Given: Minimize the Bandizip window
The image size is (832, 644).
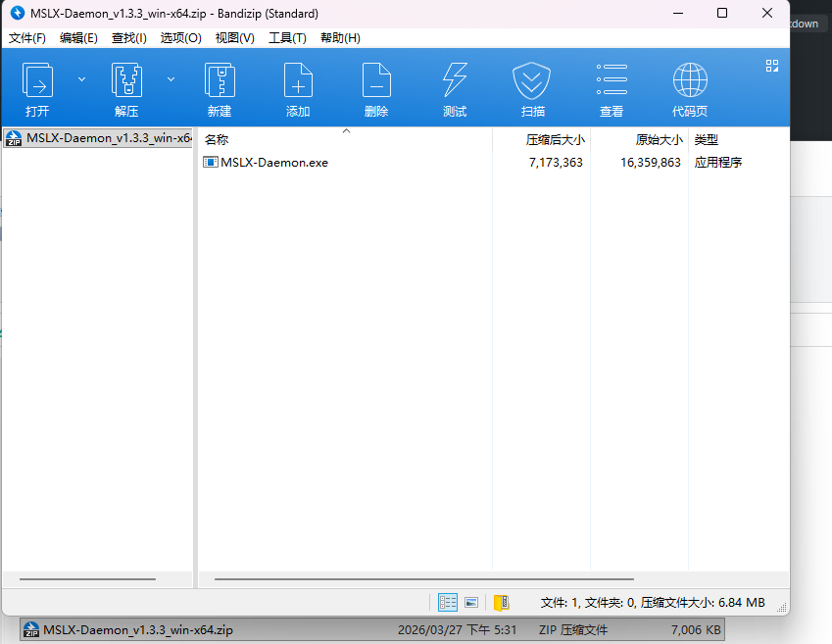Looking at the screenshot, I should (x=678, y=13).
